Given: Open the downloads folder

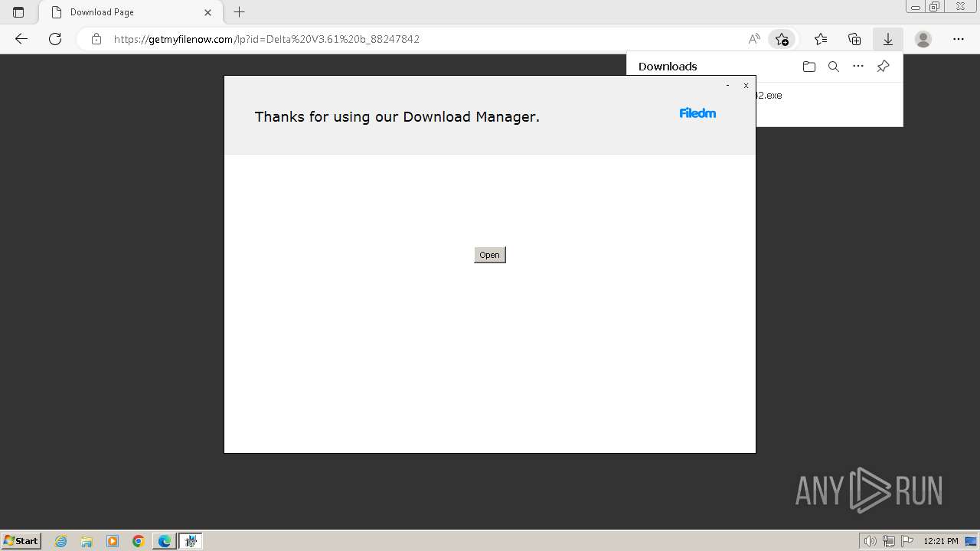Looking at the screenshot, I should pos(809,67).
